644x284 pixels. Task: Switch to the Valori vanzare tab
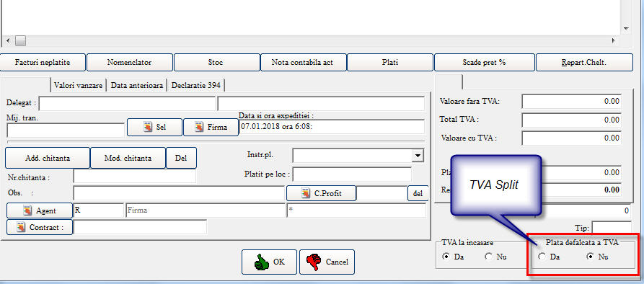coord(78,85)
